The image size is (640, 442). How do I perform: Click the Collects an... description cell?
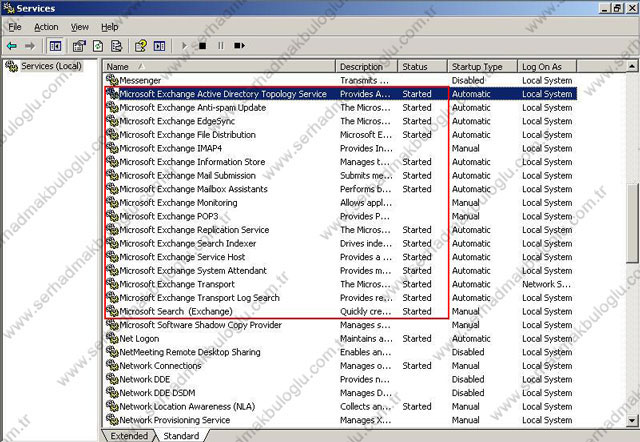point(365,406)
